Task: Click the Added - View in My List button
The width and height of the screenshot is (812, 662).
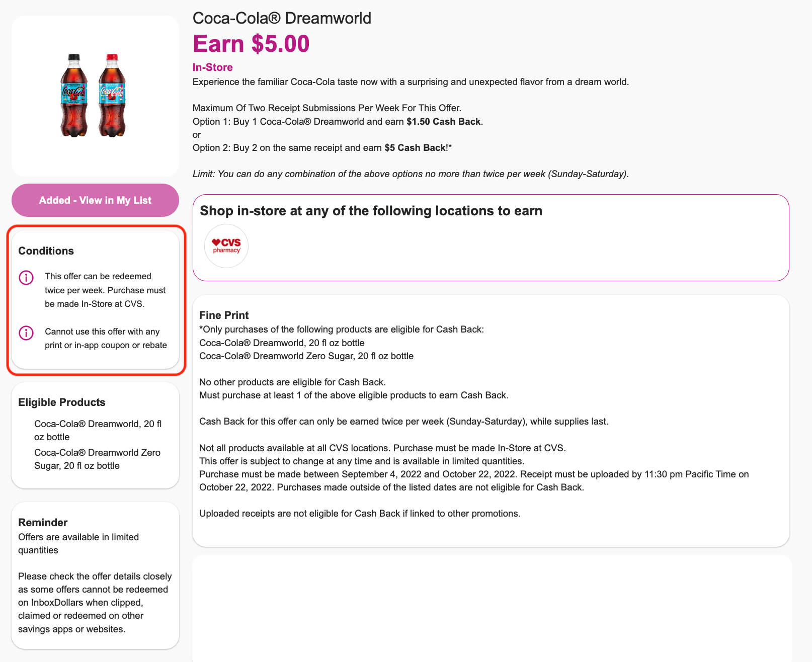Action: click(95, 200)
